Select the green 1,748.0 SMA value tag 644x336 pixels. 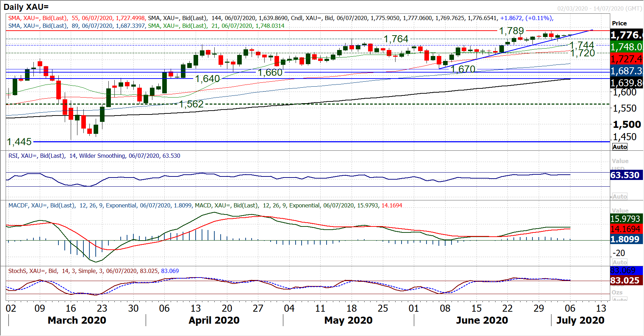pos(626,47)
